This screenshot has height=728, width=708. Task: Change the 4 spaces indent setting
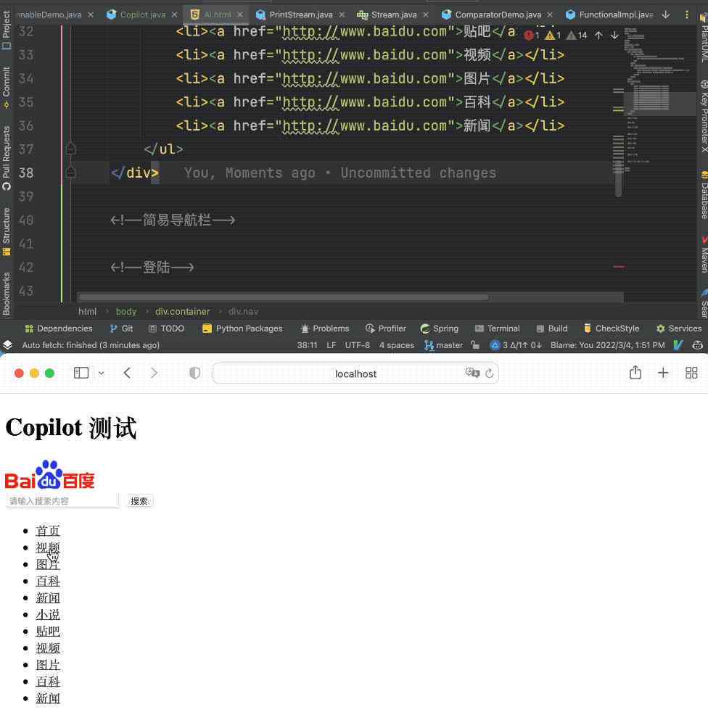[x=396, y=345]
